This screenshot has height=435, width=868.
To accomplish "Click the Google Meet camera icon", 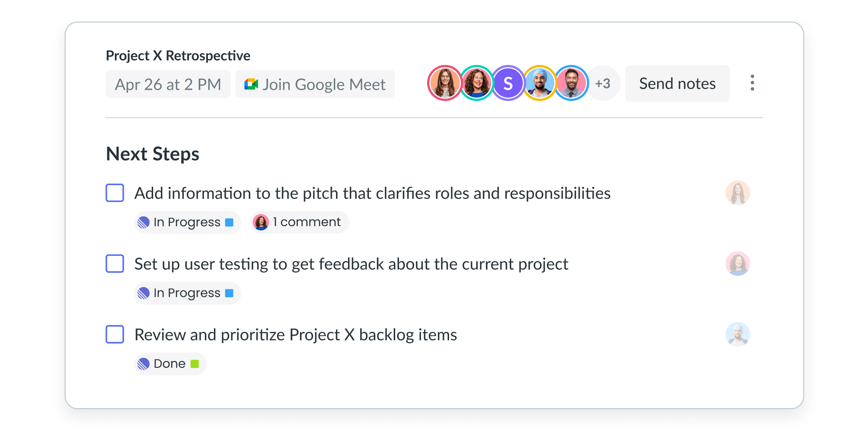I will click(x=251, y=84).
